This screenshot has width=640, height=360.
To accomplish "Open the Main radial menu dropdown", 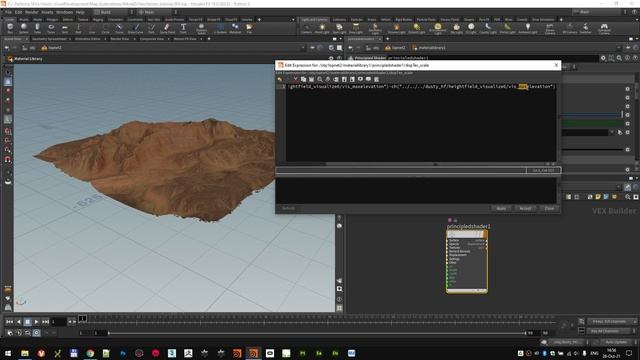I will tap(157, 12).
